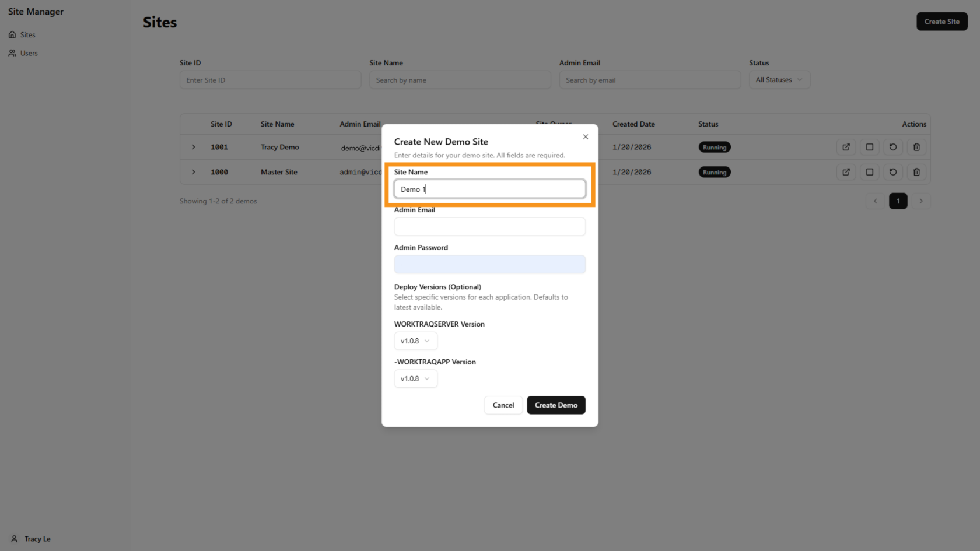The height and width of the screenshot is (551, 980).
Task: Click the Tracy Le profile icon
Action: 13,539
